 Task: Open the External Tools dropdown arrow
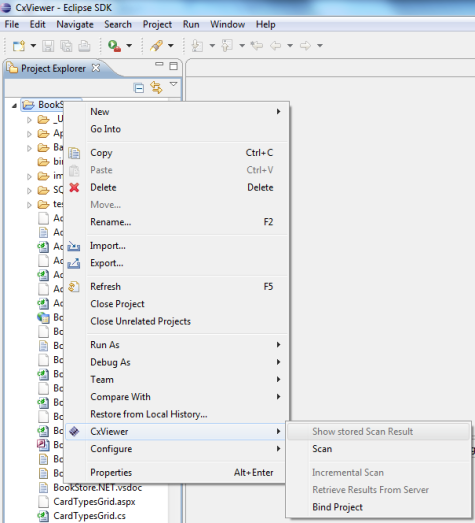coord(170,45)
